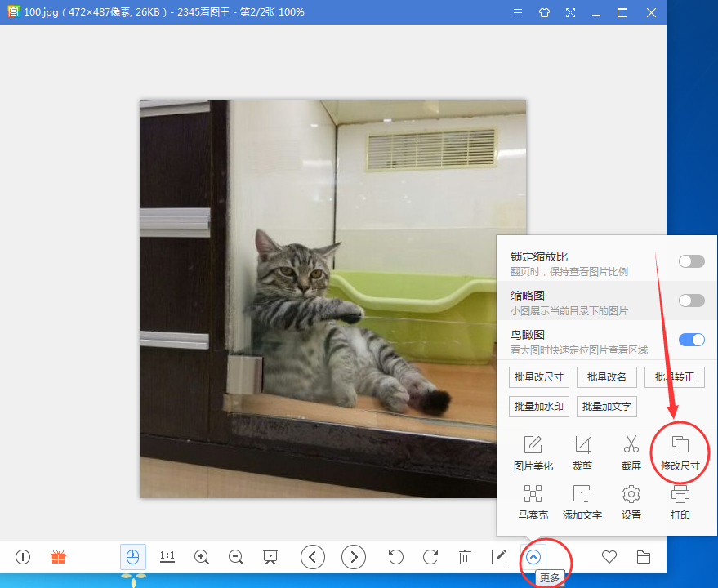Open the 打印 print function
This screenshot has width=718, height=588.
pos(680,501)
